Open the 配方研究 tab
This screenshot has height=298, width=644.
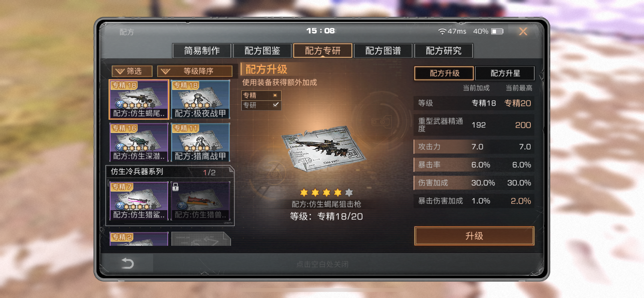tap(444, 51)
